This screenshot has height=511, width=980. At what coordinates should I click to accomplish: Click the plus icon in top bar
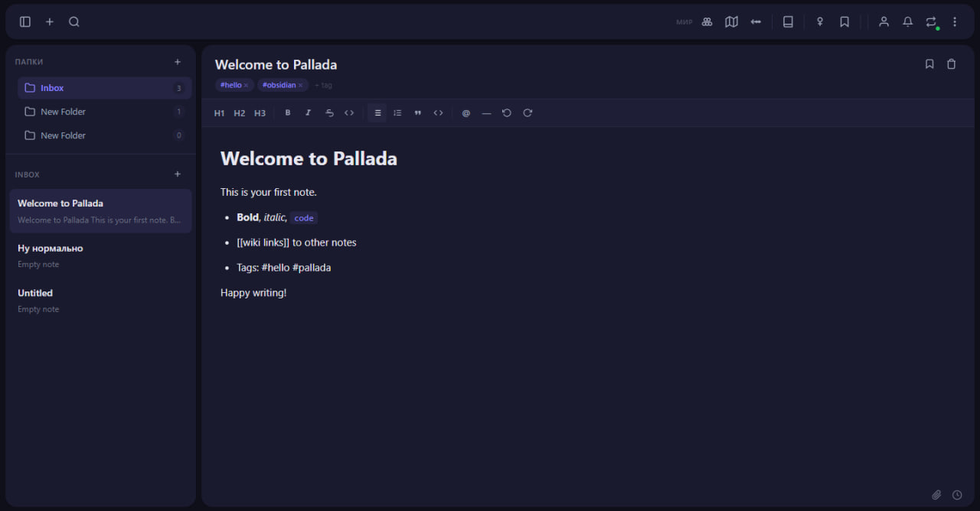point(50,22)
